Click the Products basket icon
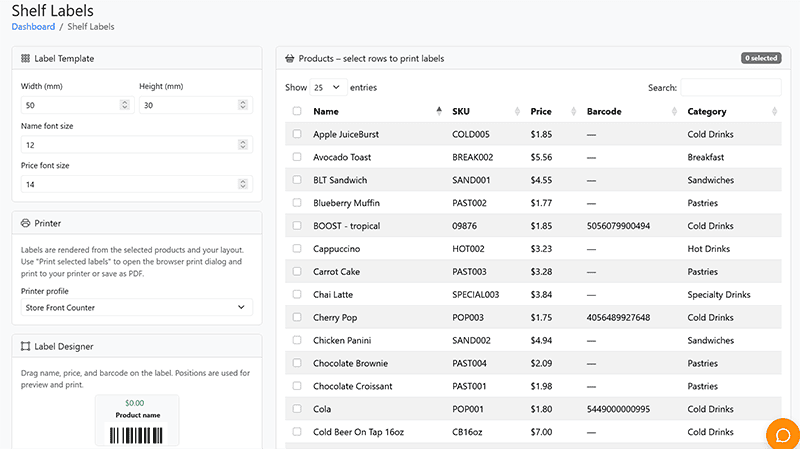The image size is (800, 449). [290, 58]
